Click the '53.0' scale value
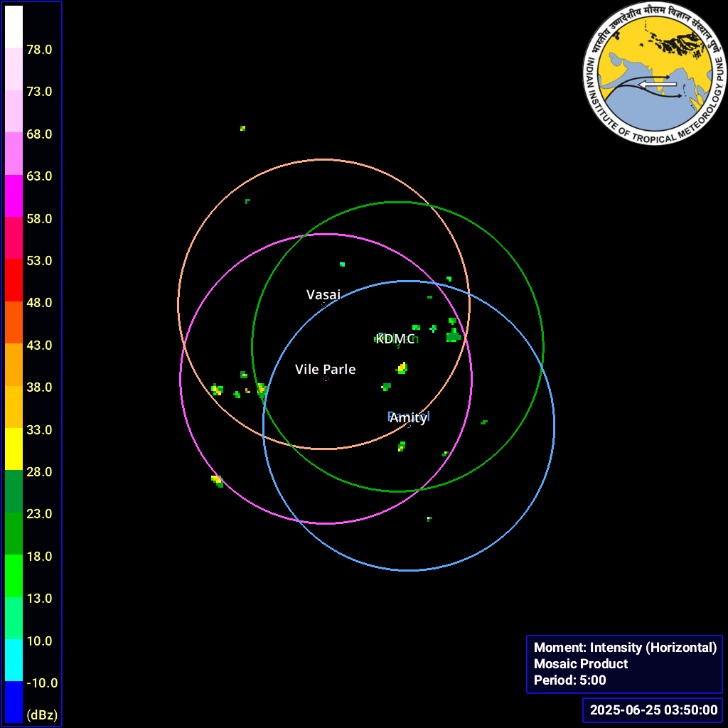 (39, 260)
